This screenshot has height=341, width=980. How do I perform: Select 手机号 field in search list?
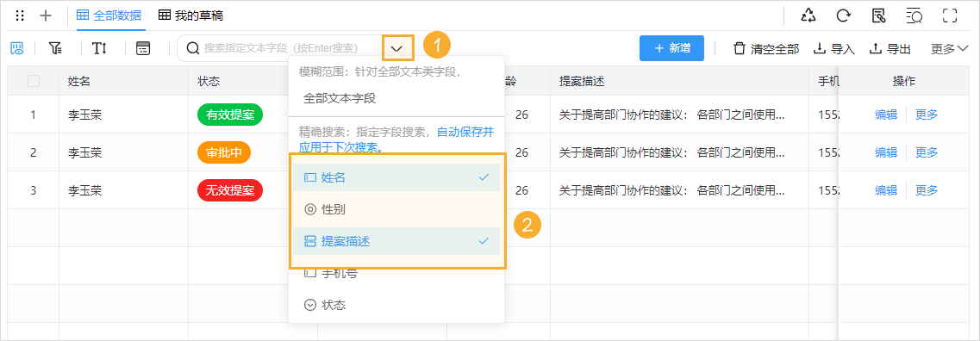coord(396,273)
